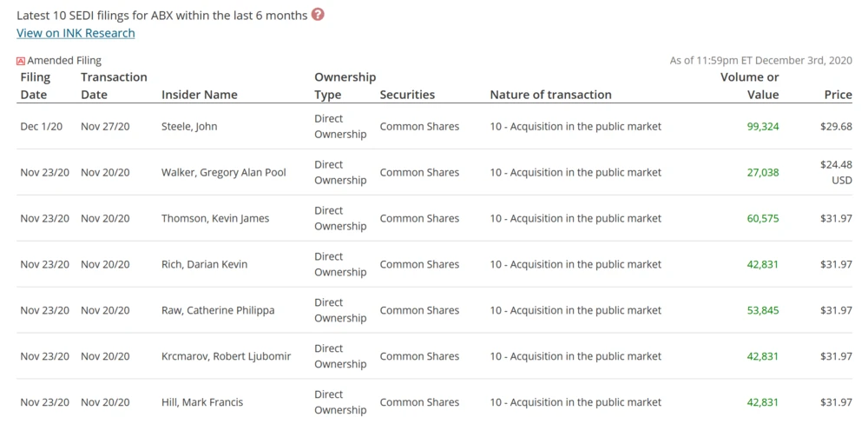This screenshot has width=868, height=424.
Task: Select Raw, Catherine Philippa entry
Action: click(x=218, y=311)
